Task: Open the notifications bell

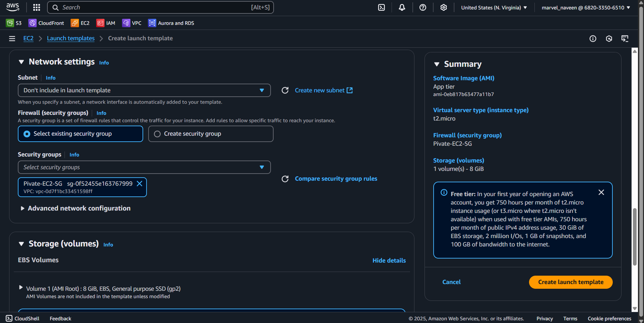Action: coord(402,7)
